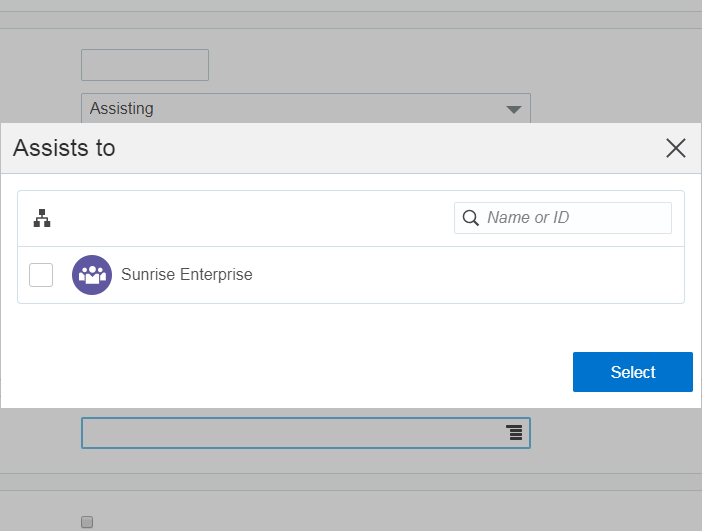Close the Assists to dialog
The height and width of the screenshot is (531, 702).
[676, 149]
